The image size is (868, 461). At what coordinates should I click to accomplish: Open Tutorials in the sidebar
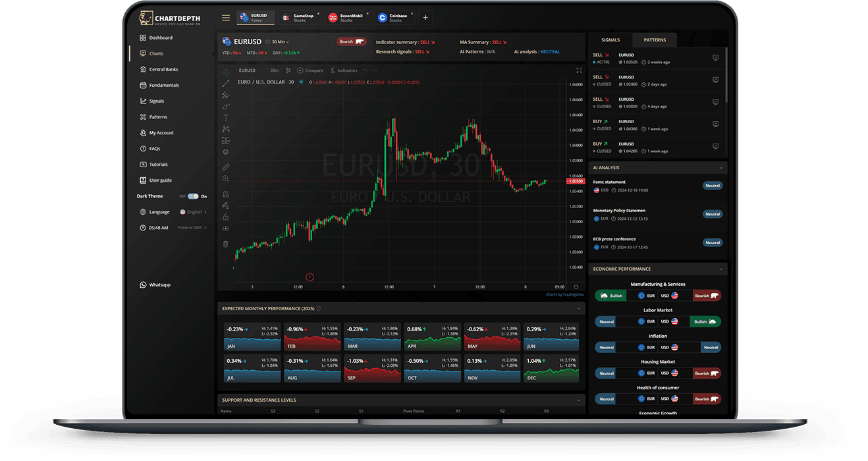[x=153, y=165]
